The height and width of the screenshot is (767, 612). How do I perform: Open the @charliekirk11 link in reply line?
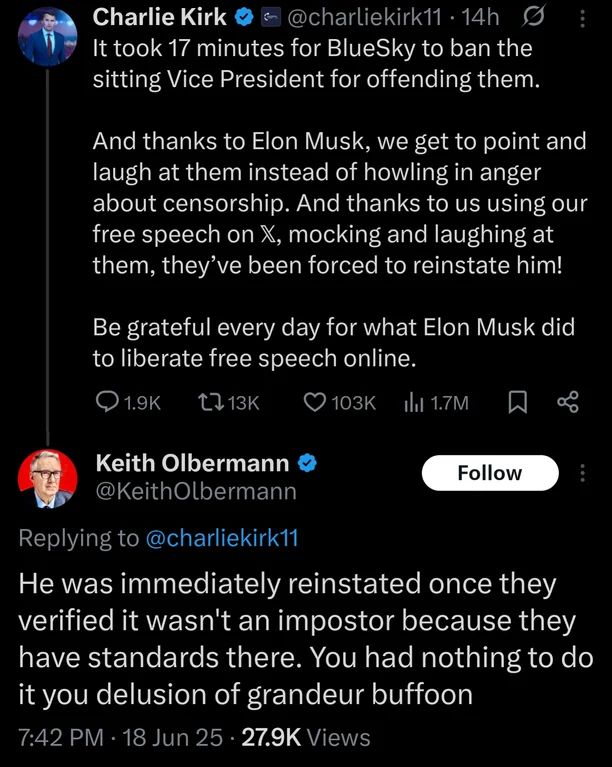221,538
